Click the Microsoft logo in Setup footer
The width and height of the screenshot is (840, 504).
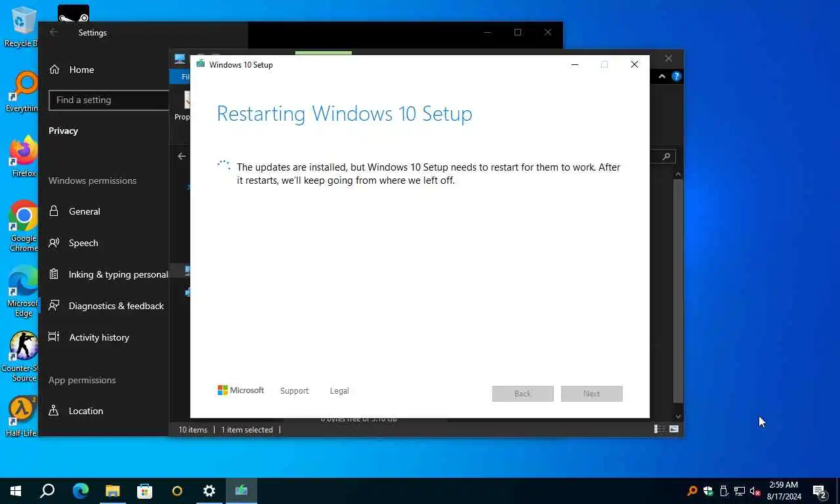[x=241, y=390]
